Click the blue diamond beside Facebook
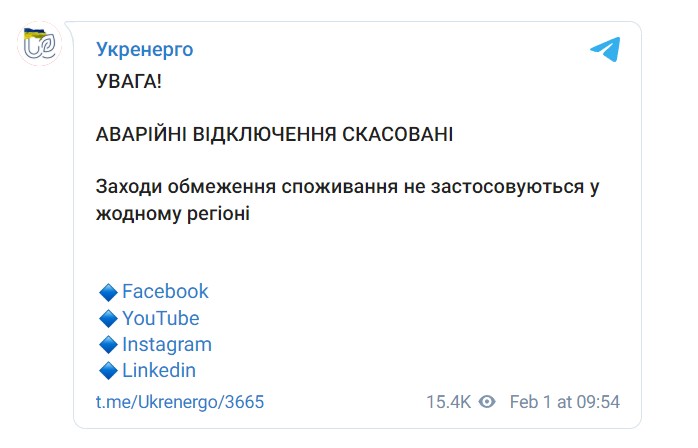The height and width of the screenshot is (448, 698). [x=109, y=292]
